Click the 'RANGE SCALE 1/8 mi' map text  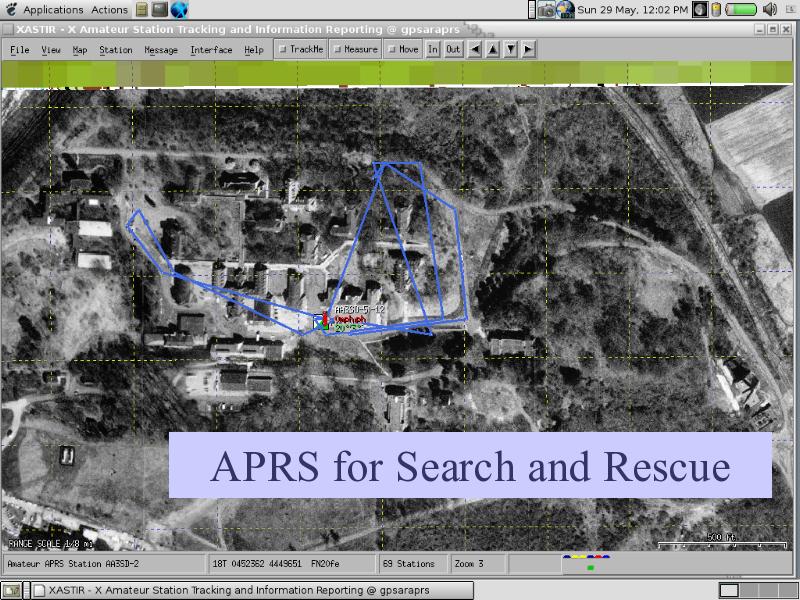51,544
